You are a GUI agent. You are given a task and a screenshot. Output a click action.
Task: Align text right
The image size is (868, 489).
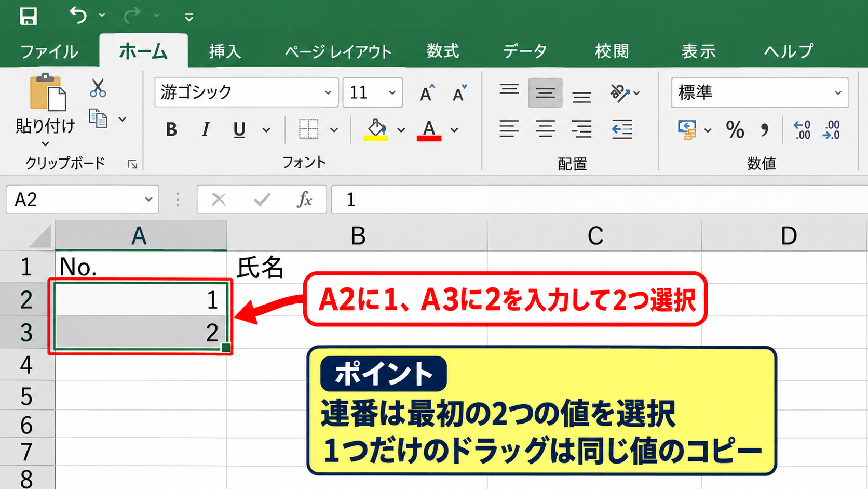(x=581, y=128)
